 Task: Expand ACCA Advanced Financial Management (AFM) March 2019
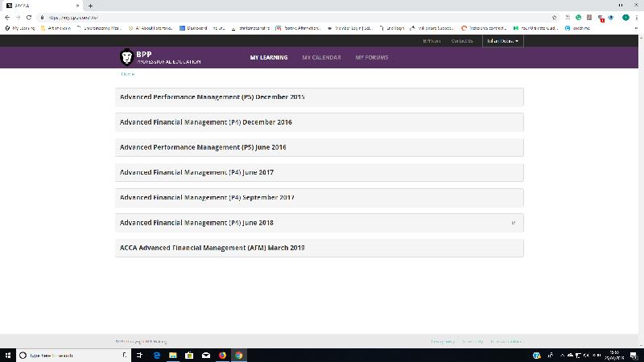pos(319,248)
